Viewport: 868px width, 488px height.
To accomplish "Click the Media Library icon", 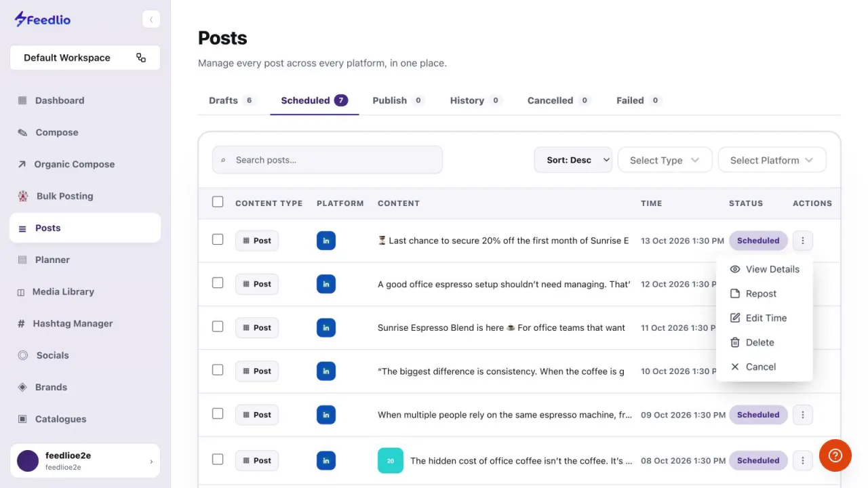I will click(x=21, y=292).
